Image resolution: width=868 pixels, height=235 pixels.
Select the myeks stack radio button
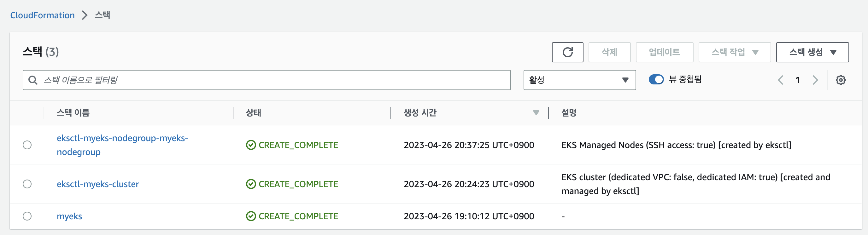point(27,216)
